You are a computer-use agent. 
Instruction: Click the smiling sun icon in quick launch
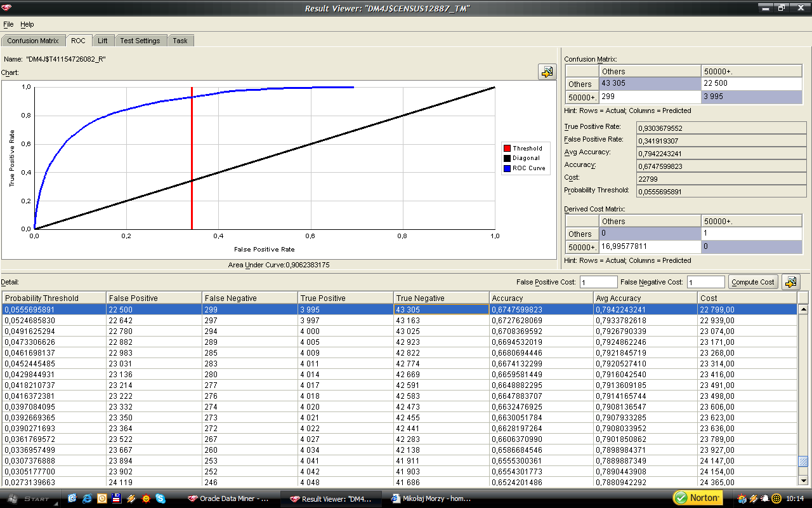(146, 498)
